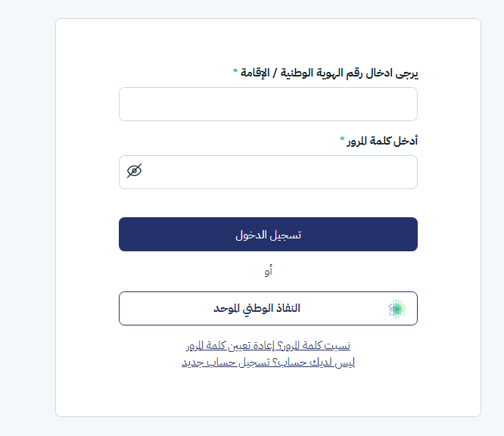Image resolution: width=504 pixels, height=436 pixels.
Task: Toggle password visibility eye icon
Action: coord(135,171)
